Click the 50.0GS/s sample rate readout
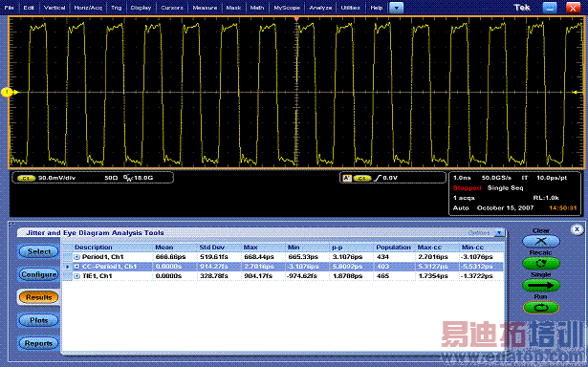Image resolution: width=588 pixels, height=367 pixels. 496,178
